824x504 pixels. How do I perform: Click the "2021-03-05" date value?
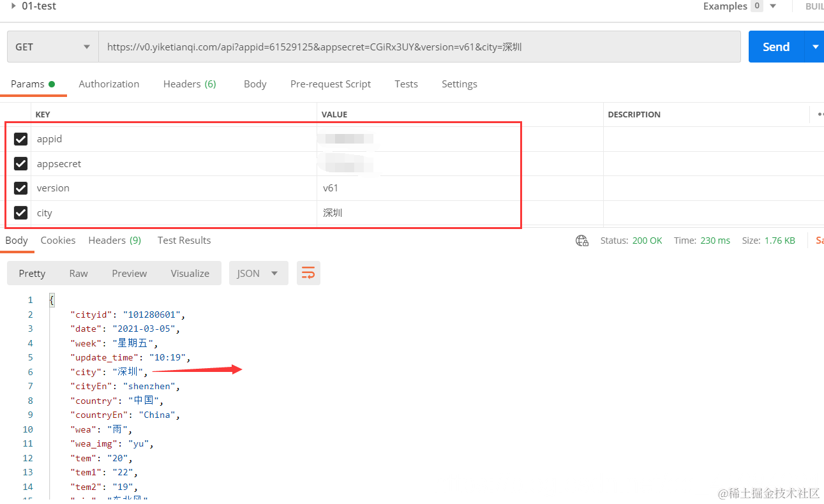[x=145, y=329]
